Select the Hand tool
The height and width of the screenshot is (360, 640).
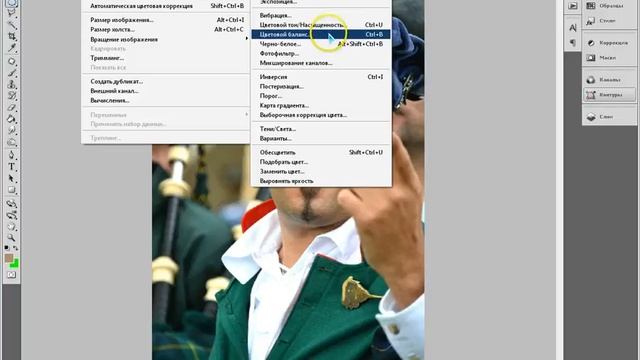(x=11, y=226)
